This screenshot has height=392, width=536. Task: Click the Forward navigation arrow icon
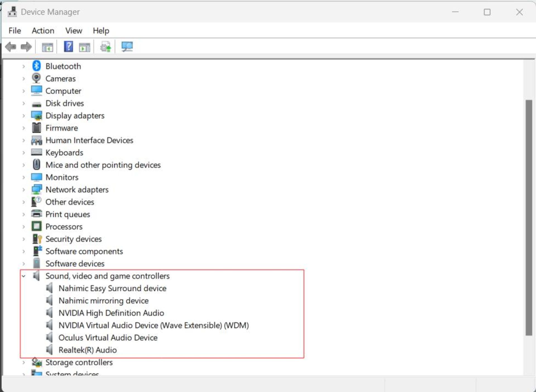click(x=25, y=47)
